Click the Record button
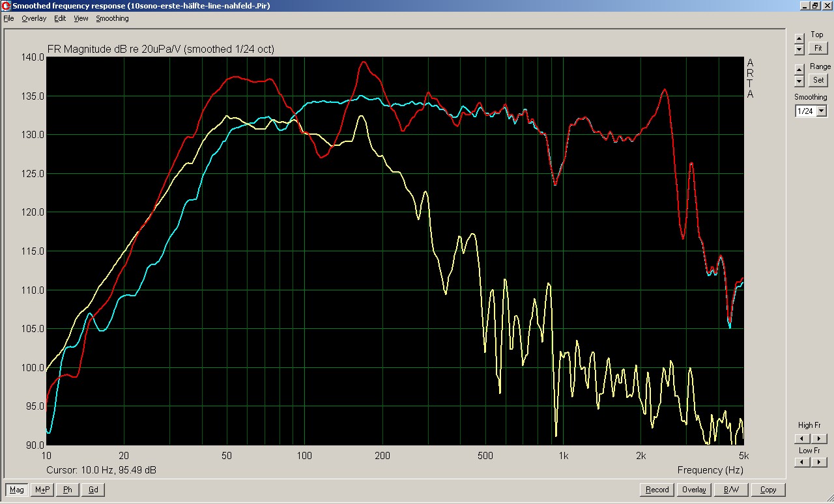This screenshot has width=834, height=504. (657, 490)
